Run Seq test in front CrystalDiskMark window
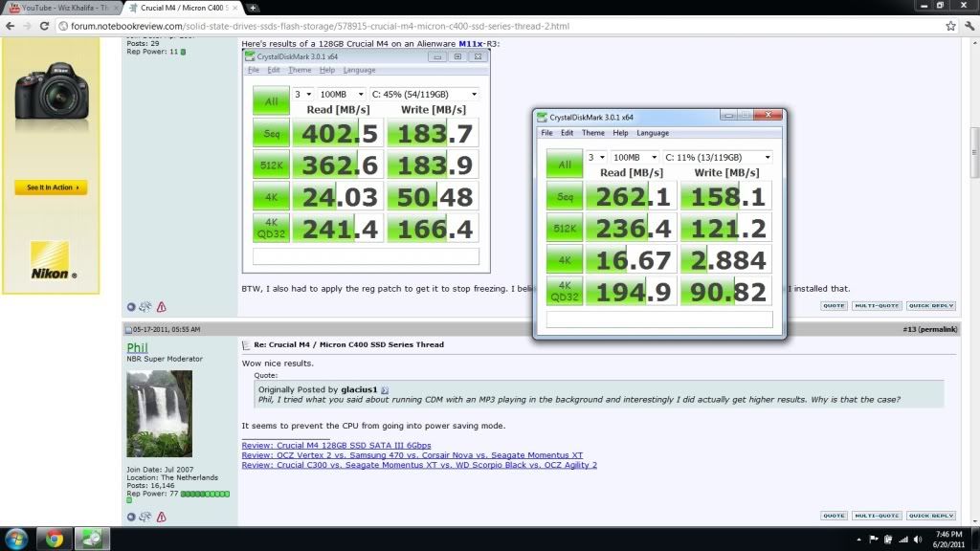The width and height of the screenshot is (980, 551). pos(565,196)
